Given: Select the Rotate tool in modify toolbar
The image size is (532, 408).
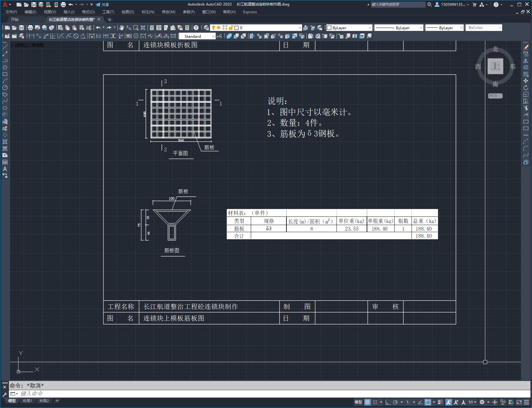Looking at the screenshot, I should pos(526,88).
